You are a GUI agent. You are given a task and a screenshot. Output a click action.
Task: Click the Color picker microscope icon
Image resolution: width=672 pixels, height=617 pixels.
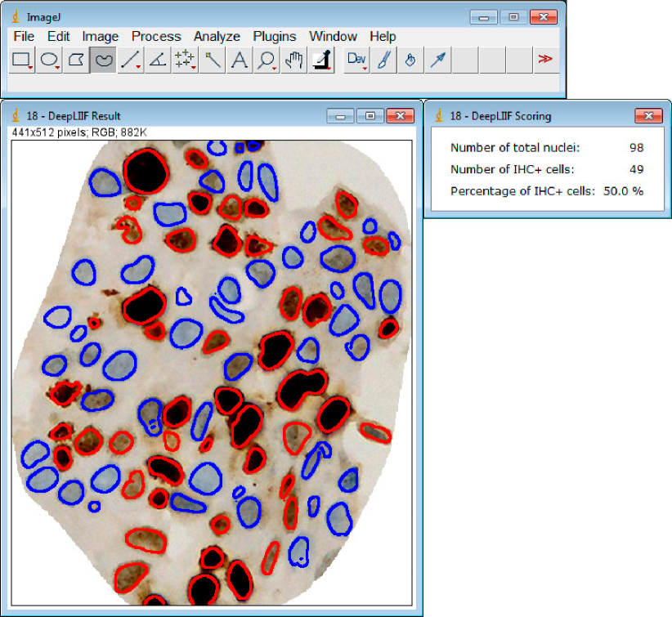[320, 60]
